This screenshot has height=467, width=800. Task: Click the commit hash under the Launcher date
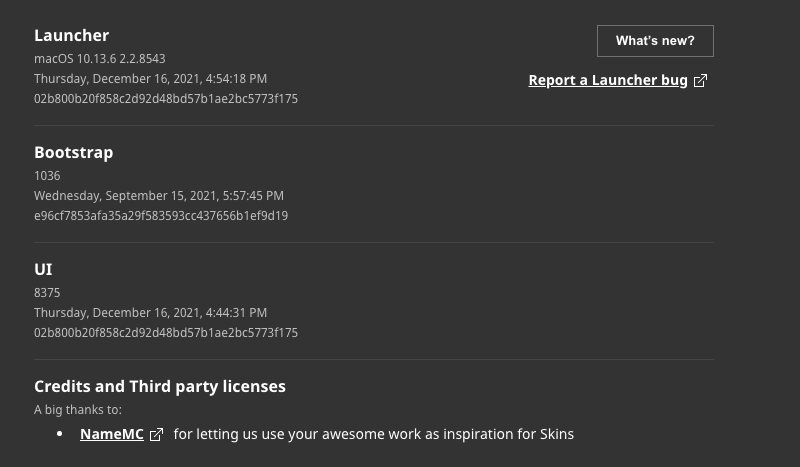166,99
